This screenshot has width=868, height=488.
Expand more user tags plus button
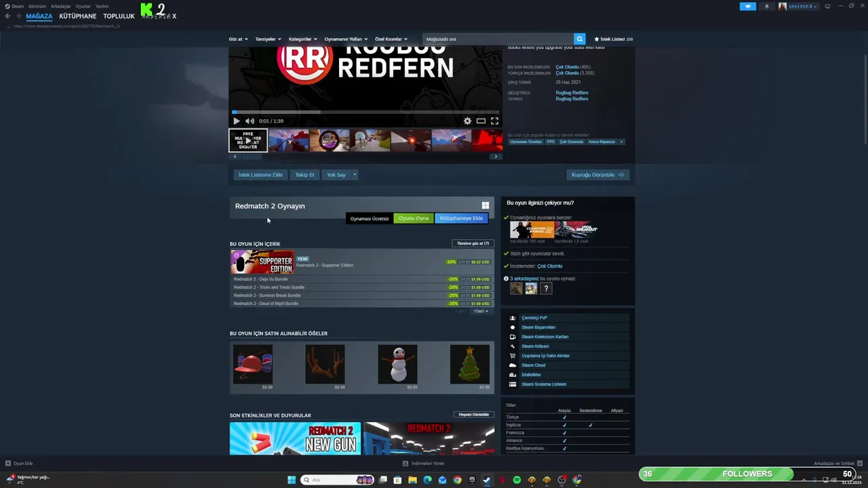(621, 142)
